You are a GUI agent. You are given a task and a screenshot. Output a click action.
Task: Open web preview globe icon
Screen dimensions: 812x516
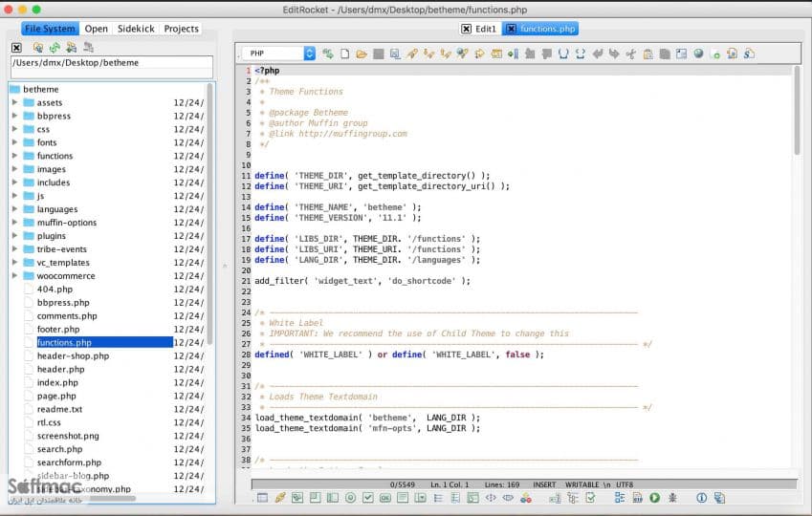point(698,54)
